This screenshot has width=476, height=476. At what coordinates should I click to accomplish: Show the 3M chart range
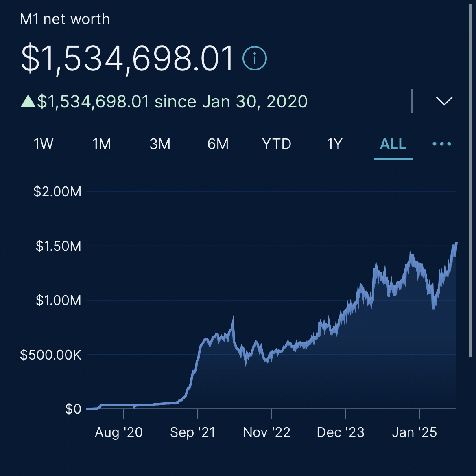160,144
